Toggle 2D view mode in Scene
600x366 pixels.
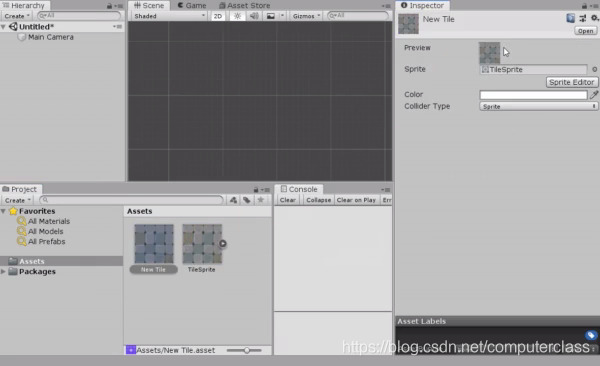point(218,16)
